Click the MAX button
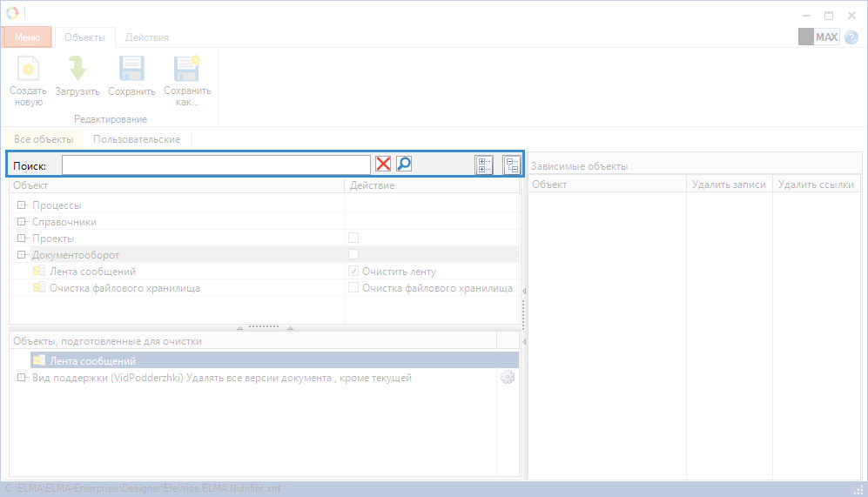The width and height of the screenshot is (868, 497). click(x=819, y=37)
